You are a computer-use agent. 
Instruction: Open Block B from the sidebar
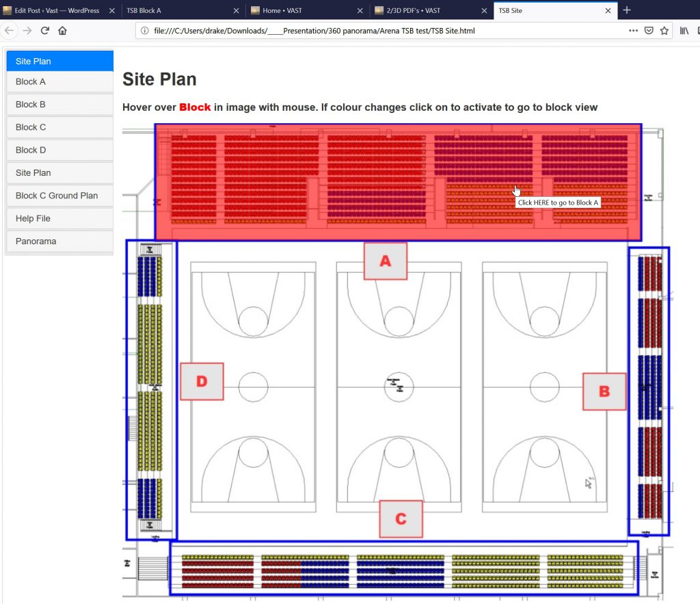click(x=59, y=105)
